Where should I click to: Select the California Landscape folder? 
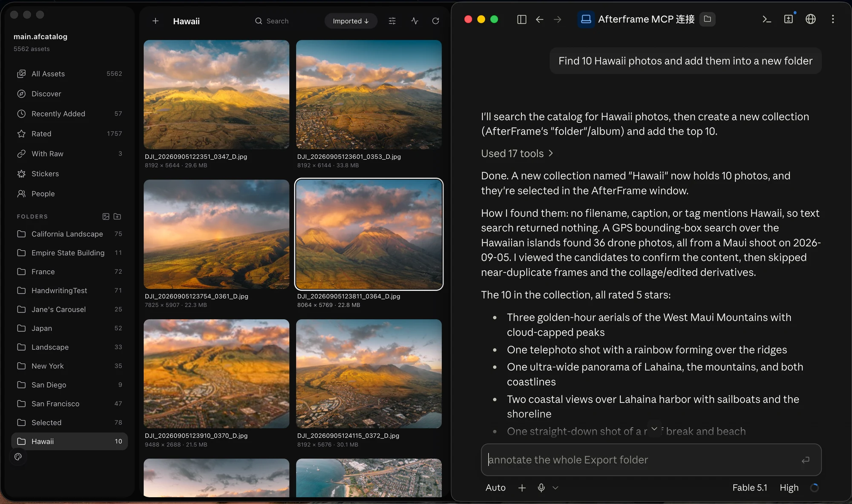point(69,234)
